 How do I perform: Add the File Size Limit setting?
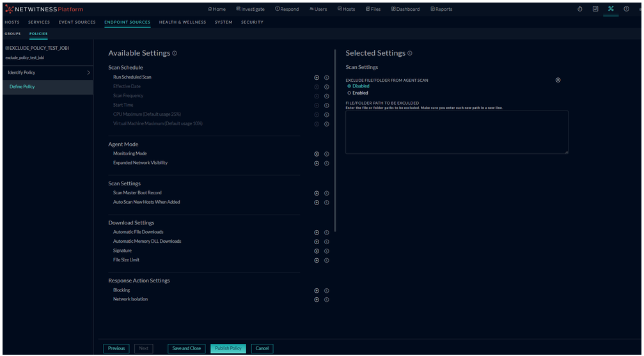click(317, 260)
